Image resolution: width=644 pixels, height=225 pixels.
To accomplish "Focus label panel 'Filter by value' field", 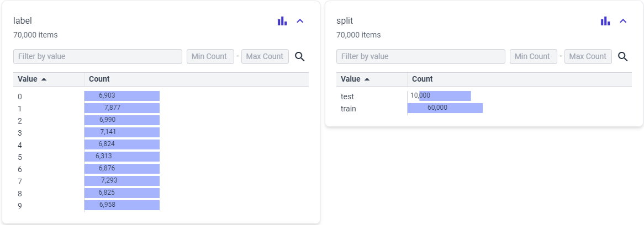I will click(x=98, y=56).
